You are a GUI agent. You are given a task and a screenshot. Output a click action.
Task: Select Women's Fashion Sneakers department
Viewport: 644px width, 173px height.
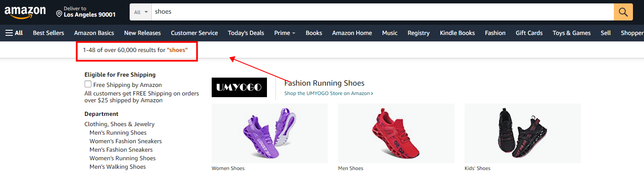click(125, 141)
